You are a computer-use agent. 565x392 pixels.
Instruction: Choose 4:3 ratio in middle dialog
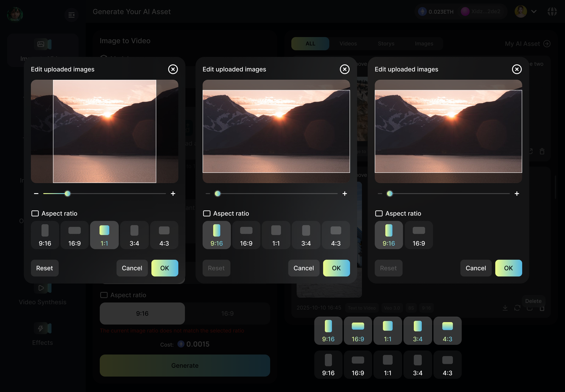336,235
